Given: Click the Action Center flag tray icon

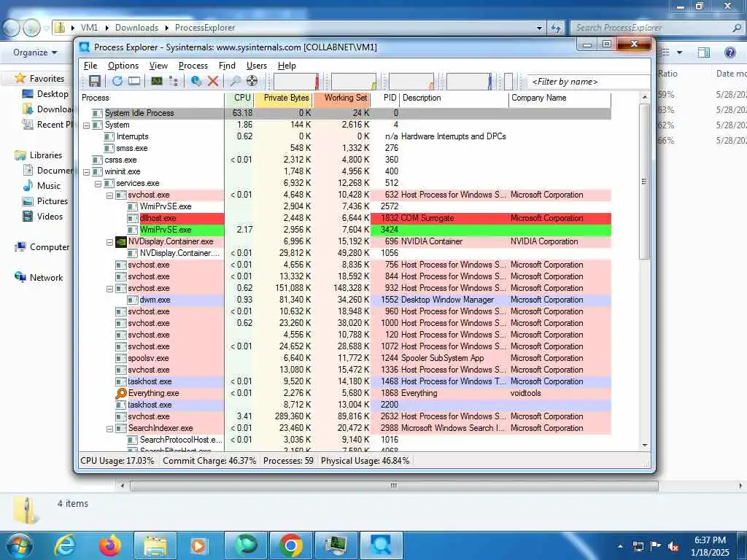Looking at the screenshot, I should pos(656,546).
